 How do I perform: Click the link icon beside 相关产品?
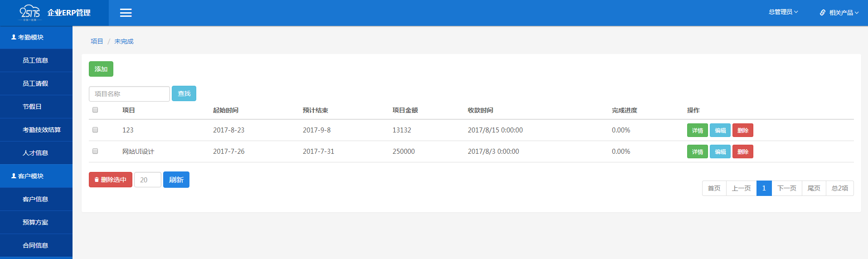click(822, 13)
